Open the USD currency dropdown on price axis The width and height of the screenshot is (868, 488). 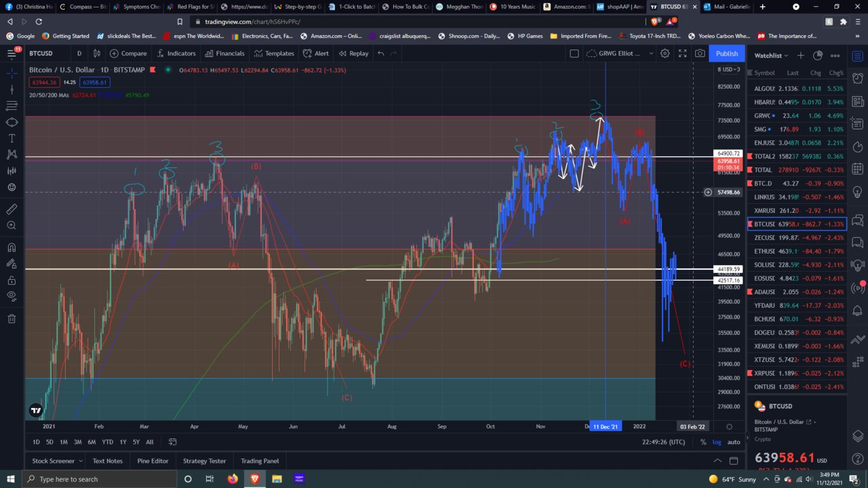click(730, 69)
